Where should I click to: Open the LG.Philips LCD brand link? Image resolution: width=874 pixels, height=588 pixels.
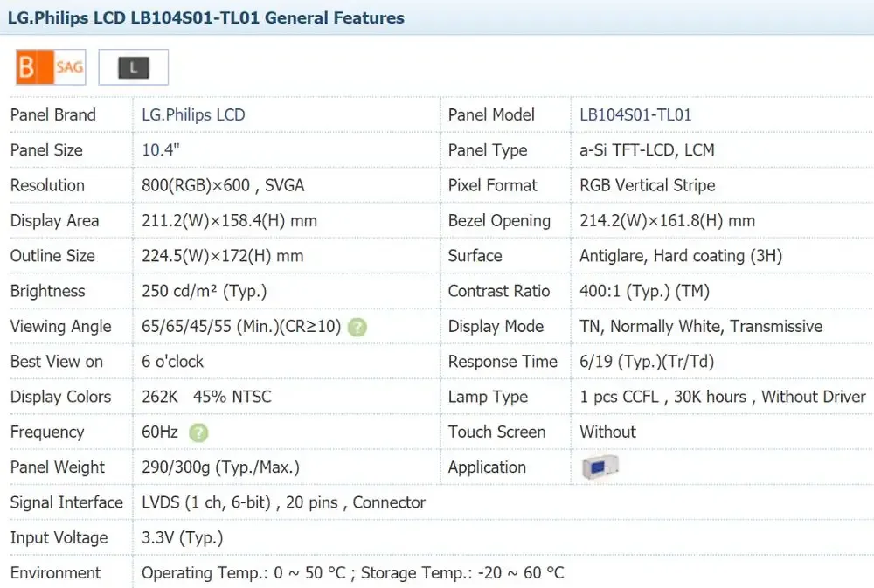point(193,114)
